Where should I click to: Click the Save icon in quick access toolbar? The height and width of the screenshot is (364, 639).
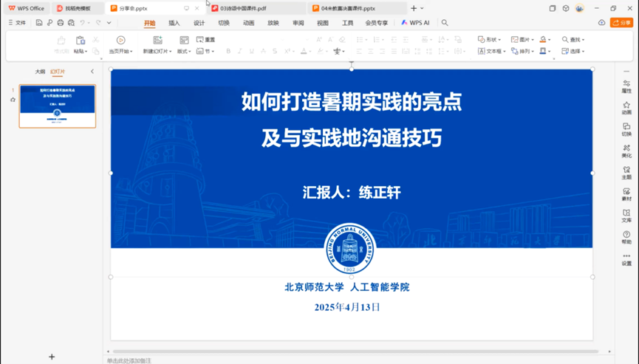(x=39, y=23)
